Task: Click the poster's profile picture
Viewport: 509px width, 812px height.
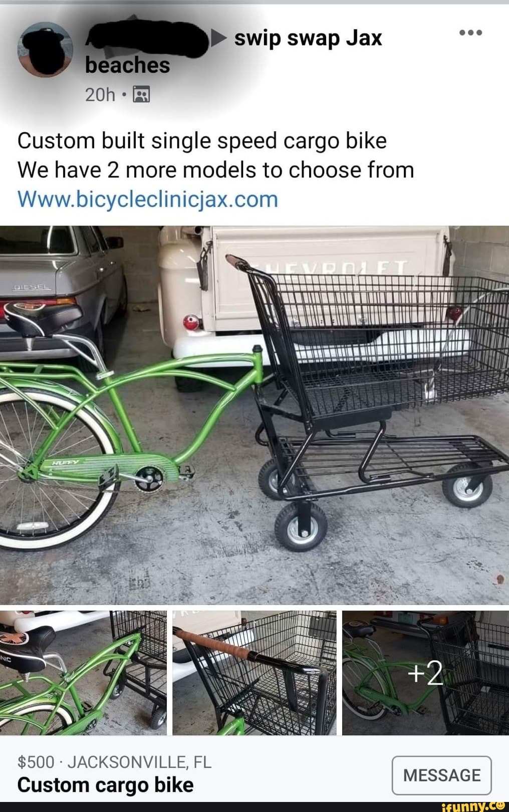Action: pyautogui.click(x=46, y=50)
